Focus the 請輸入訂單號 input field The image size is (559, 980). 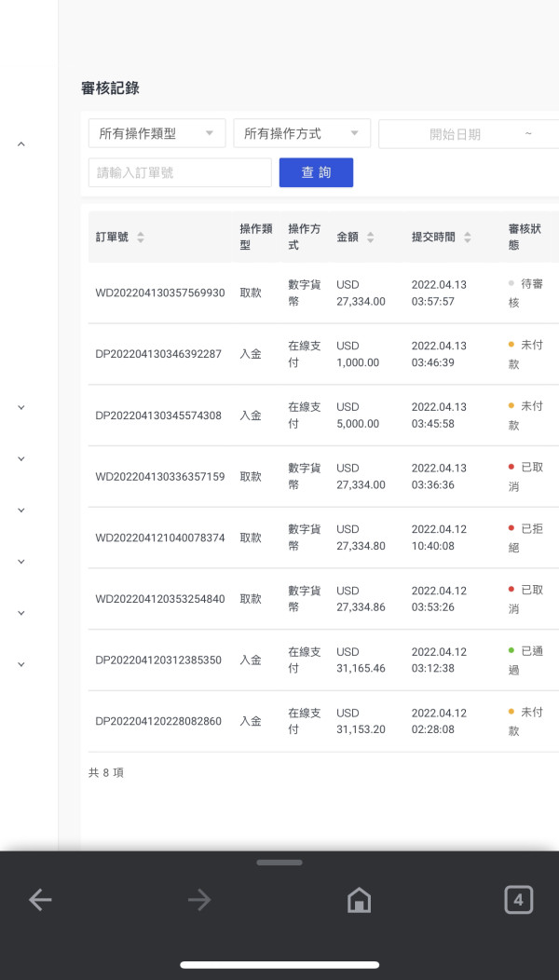180,172
